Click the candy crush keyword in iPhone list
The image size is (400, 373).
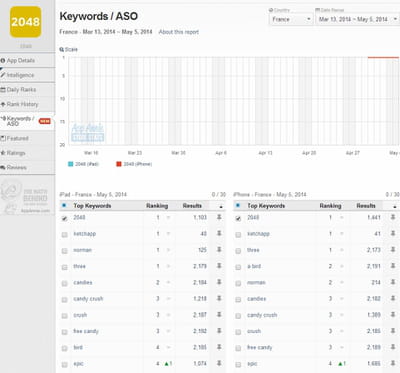point(262,315)
